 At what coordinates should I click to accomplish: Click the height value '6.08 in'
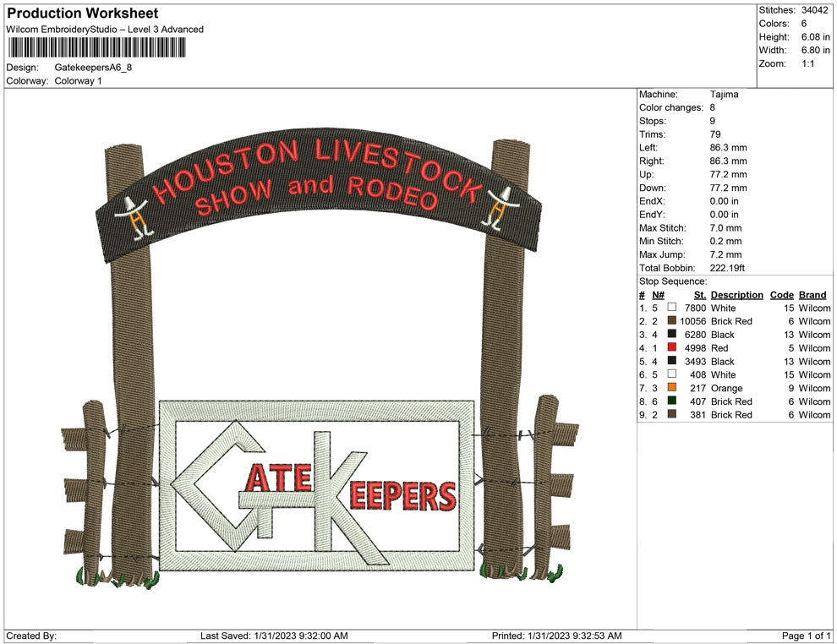click(x=816, y=37)
